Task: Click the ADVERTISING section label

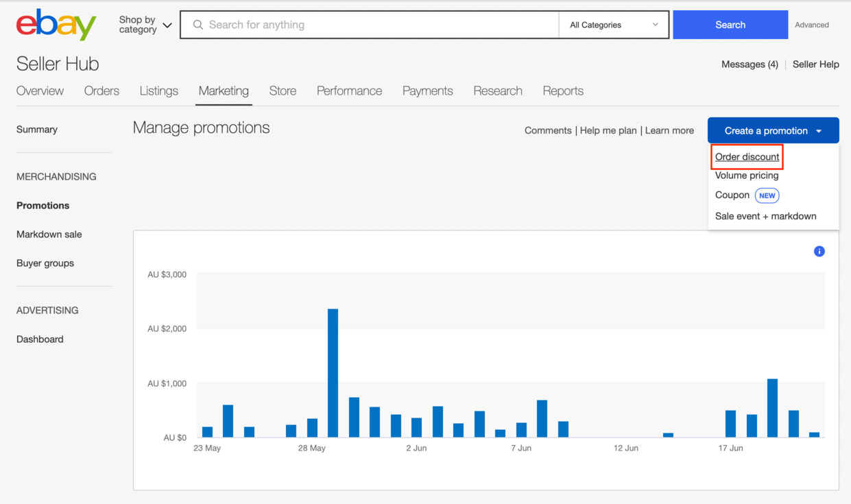Action: click(47, 311)
